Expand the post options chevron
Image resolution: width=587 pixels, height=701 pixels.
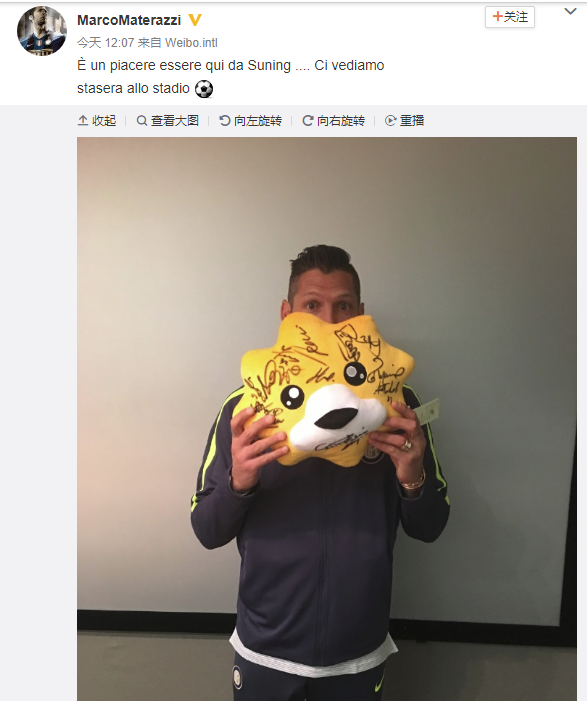tap(570, 12)
